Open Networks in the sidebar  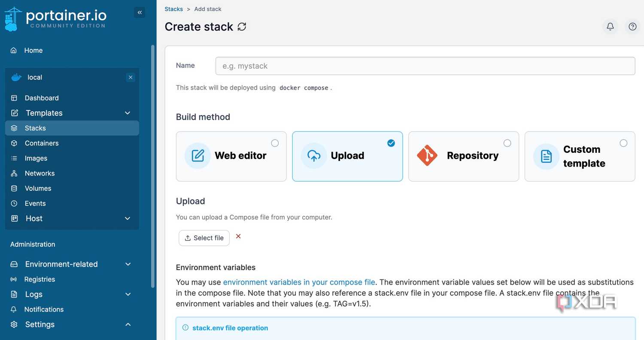coord(72,173)
